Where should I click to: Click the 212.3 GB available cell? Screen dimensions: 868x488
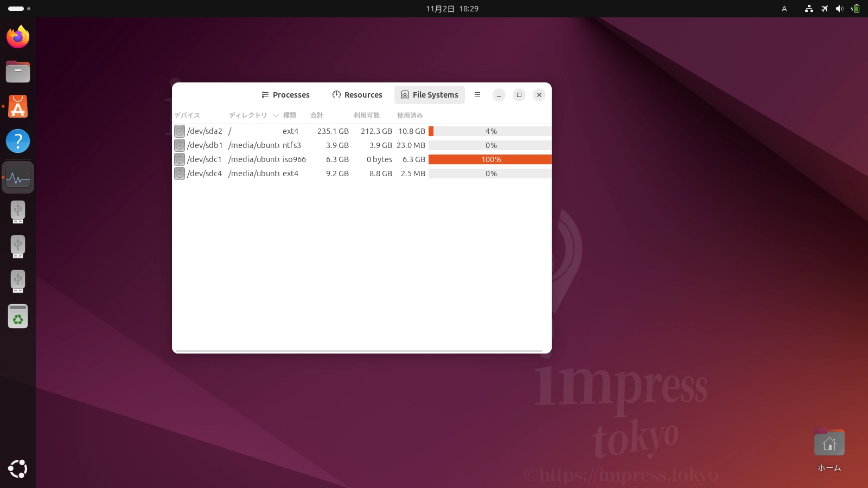pyautogui.click(x=376, y=131)
